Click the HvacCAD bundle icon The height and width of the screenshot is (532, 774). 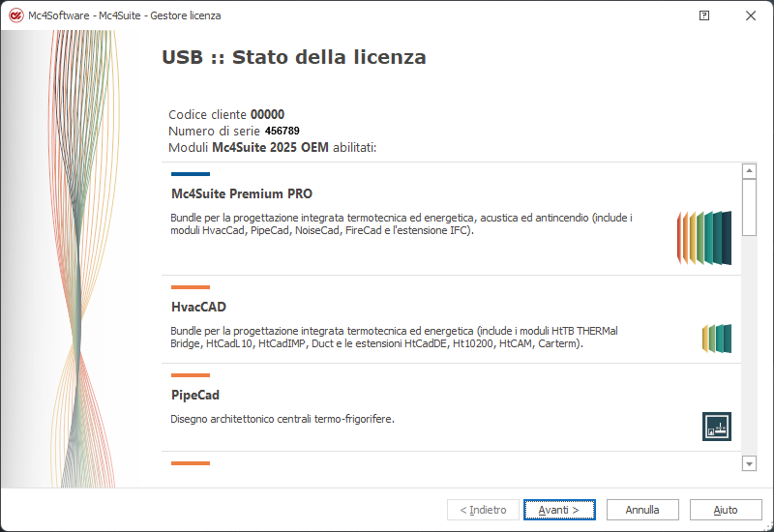[717, 339]
